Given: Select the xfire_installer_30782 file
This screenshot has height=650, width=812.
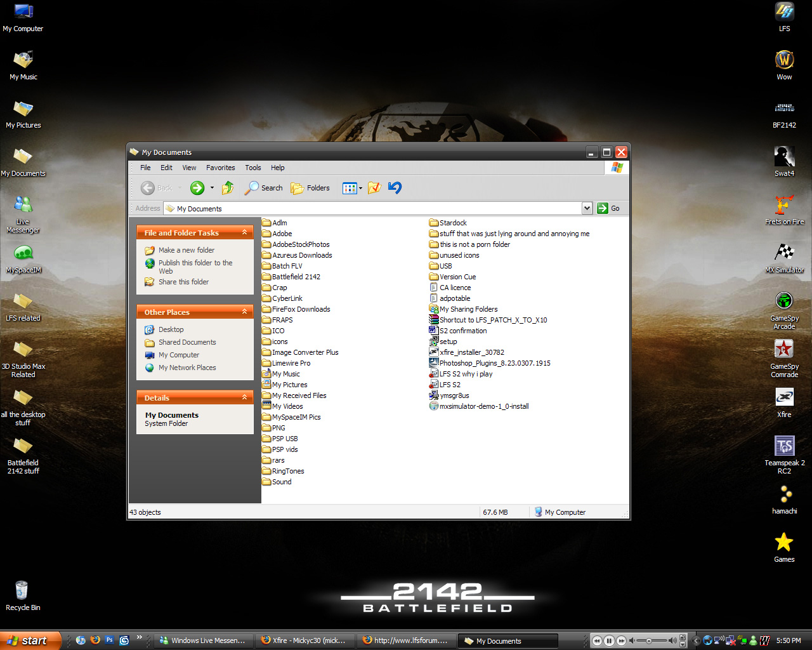Looking at the screenshot, I should [x=467, y=352].
